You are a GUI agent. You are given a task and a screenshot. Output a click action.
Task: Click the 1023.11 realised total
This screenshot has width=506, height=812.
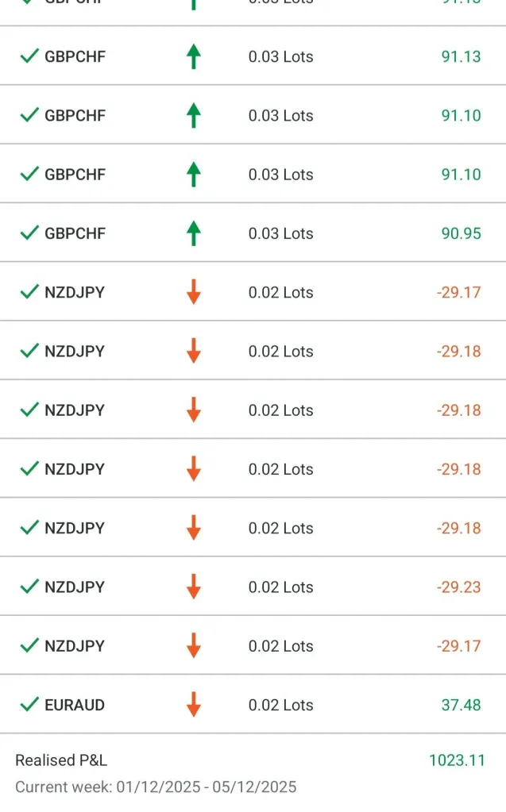coord(457,760)
